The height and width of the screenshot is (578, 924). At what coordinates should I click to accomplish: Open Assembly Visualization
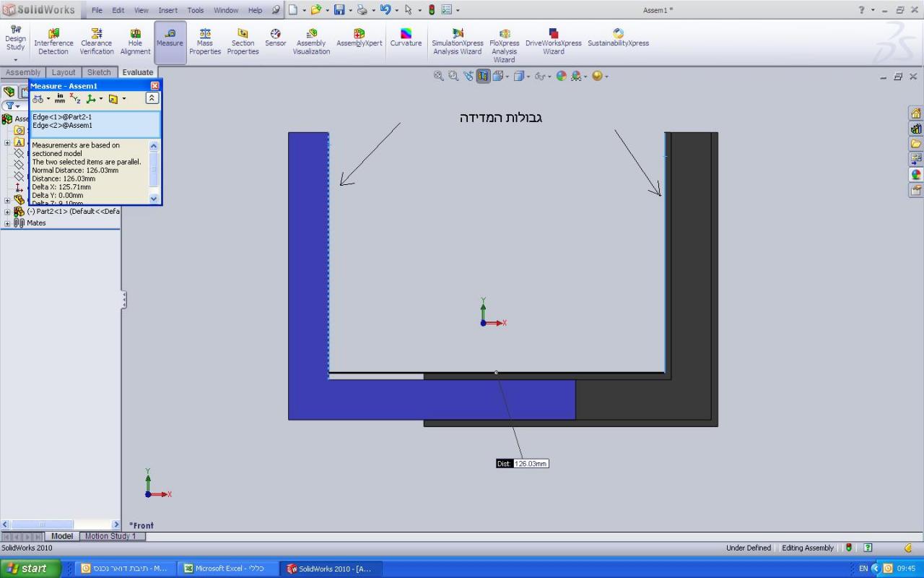coord(311,42)
